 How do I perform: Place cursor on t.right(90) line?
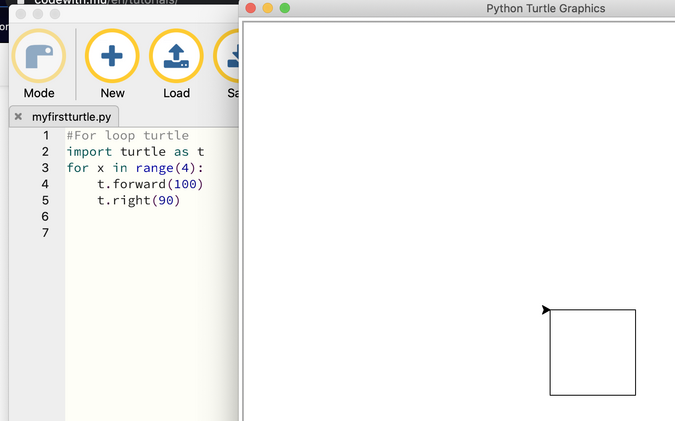click(x=138, y=200)
